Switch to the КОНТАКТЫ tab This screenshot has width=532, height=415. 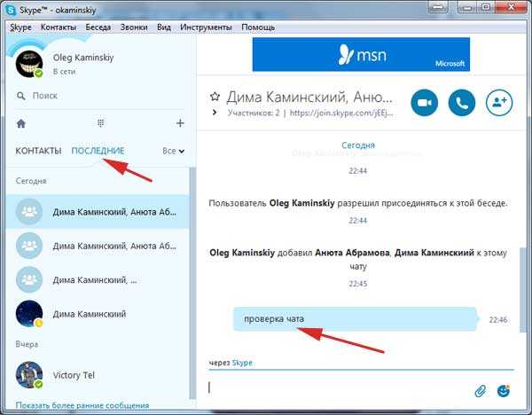pos(38,151)
